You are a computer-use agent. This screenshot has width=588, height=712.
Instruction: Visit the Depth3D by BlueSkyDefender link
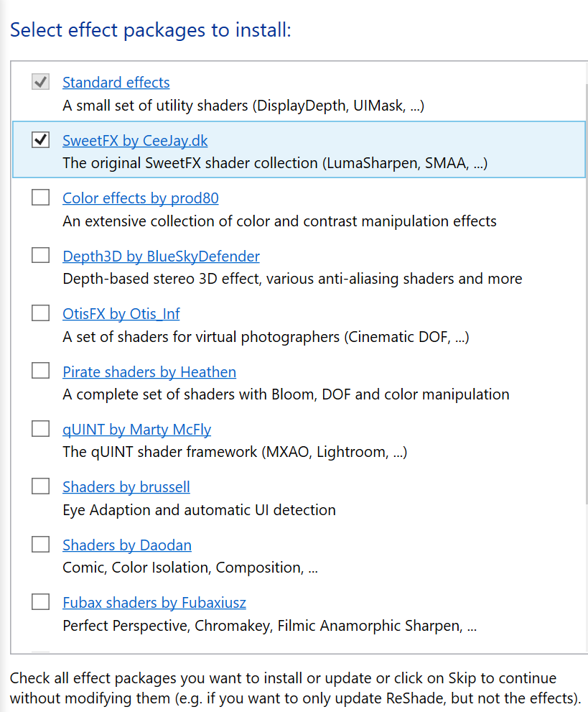pos(161,256)
